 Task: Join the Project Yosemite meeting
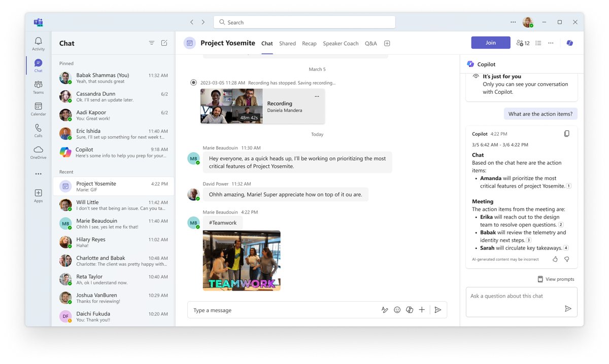tap(490, 43)
